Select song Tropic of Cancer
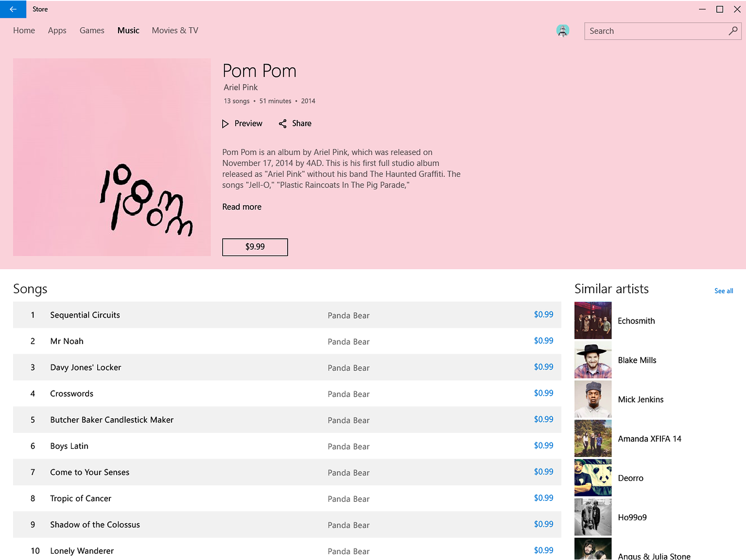 287,498
